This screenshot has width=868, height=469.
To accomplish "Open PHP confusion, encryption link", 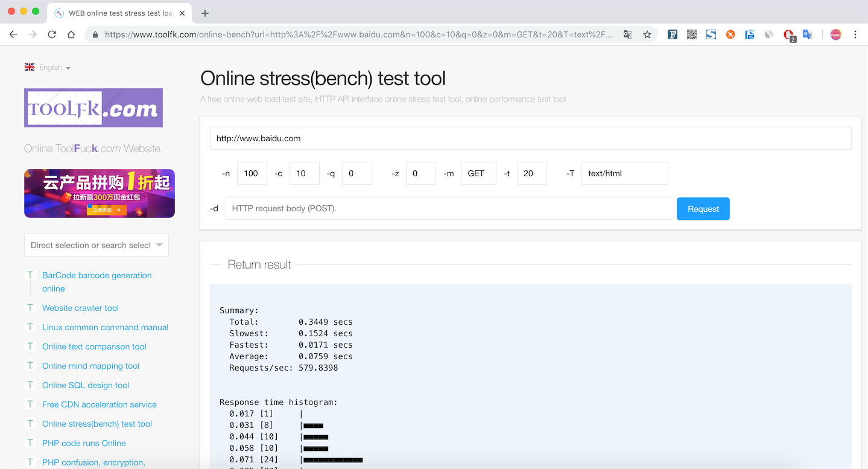I will tap(93, 462).
